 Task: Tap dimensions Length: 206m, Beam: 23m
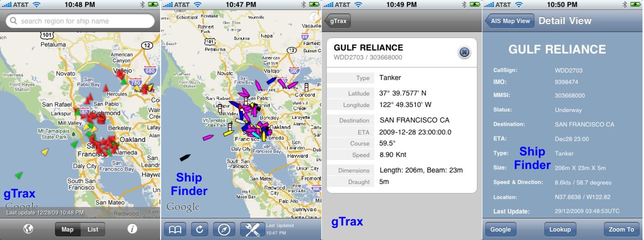[x=421, y=170]
